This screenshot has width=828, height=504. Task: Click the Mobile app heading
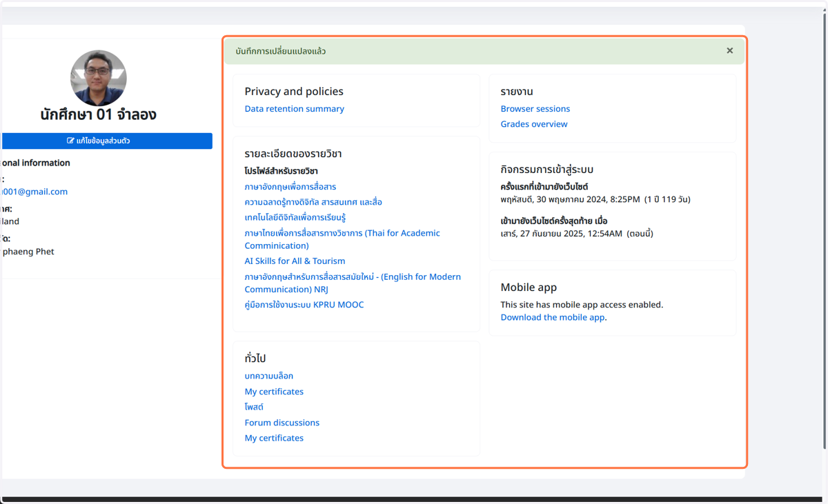click(x=529, y=288)
